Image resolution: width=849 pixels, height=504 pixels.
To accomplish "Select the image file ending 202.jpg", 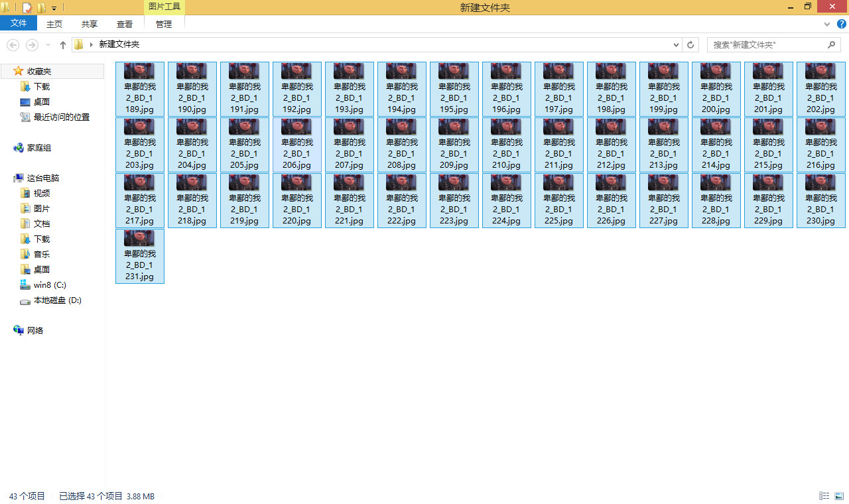I will (821, 90).
